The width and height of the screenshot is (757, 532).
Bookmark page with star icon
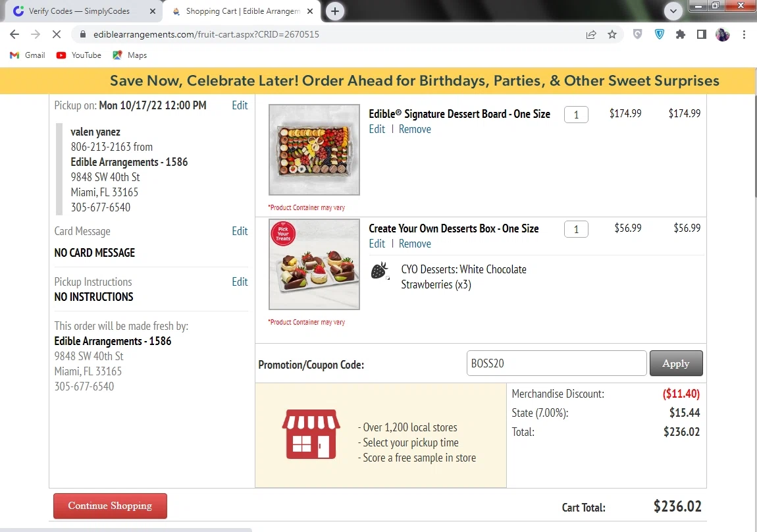pyautogui.click(x=612, y=34)
